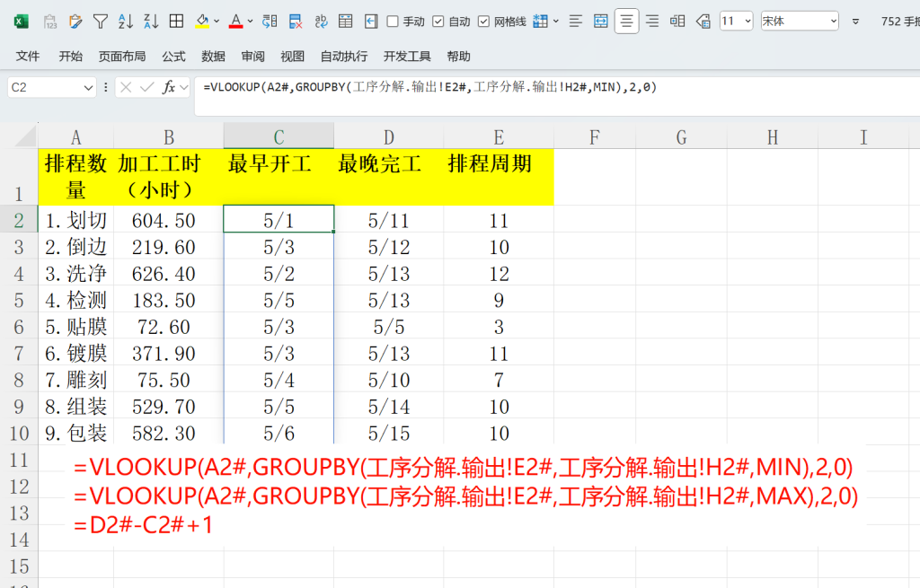Image resolution: width=920 pixels, height=588 pixels.
Task: Click the red =D2#-C2#+1 text box
Action: 143,524
